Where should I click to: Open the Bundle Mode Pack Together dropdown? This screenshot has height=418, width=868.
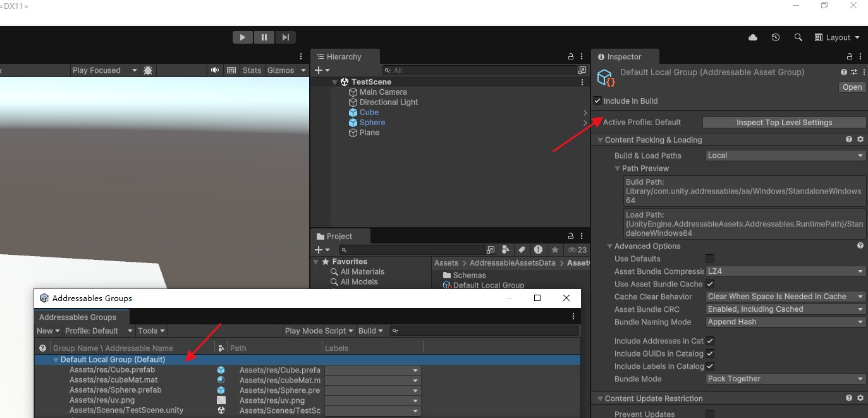[x=786, y=379]
